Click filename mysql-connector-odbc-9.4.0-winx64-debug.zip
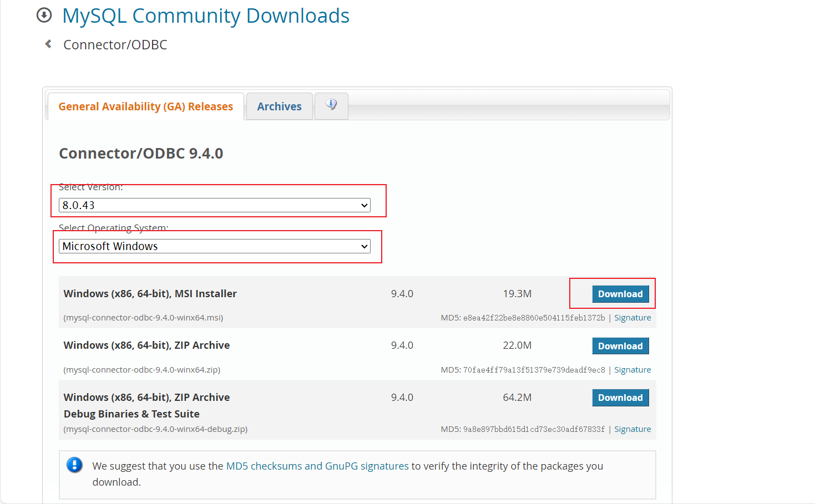The image size is (815, 504). pyautogui.click(x=155, y=429)
